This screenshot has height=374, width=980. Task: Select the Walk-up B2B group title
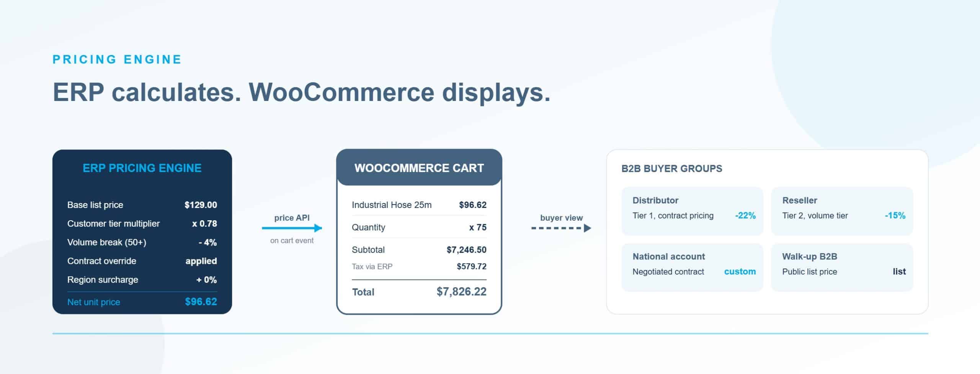[x=810, y=257]
